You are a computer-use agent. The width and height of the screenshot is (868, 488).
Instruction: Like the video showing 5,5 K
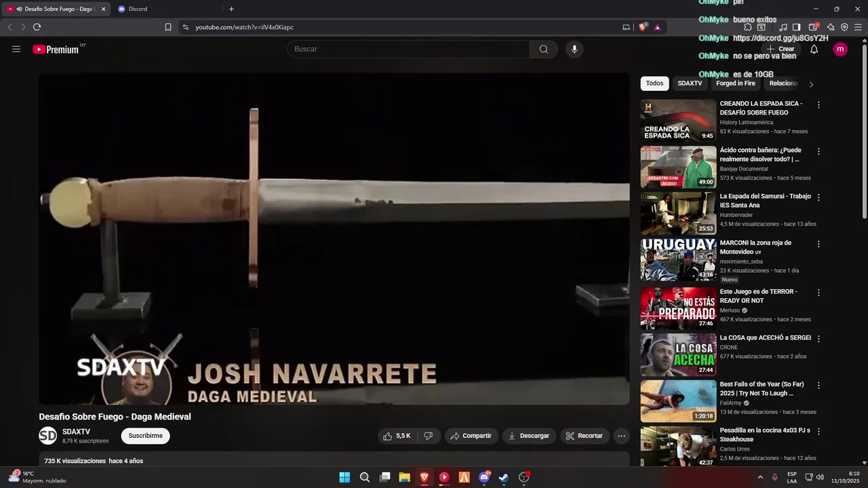[397, 436]
